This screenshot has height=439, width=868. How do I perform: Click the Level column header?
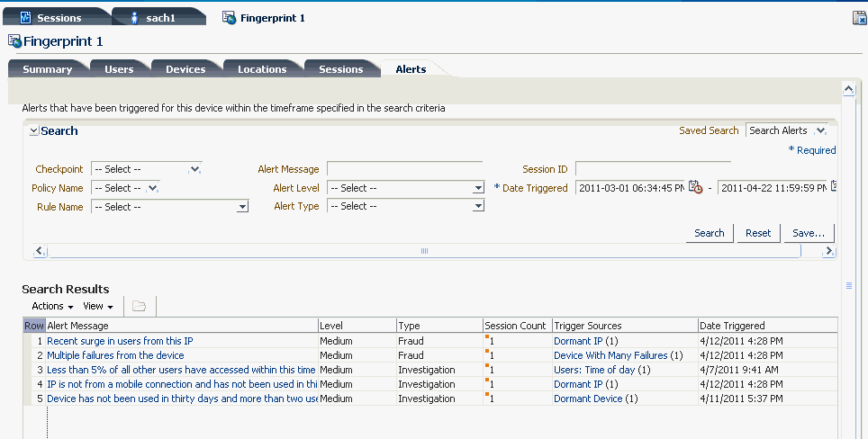(357, 326)
